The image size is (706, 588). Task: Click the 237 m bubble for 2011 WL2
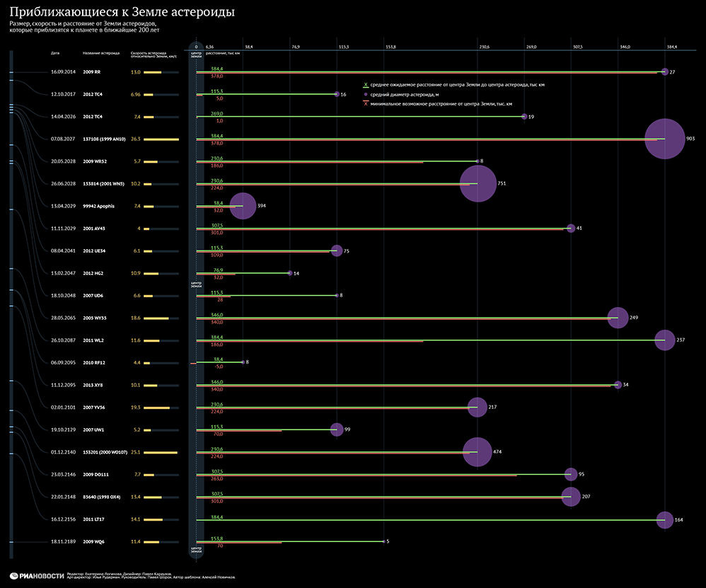[664, 340]
